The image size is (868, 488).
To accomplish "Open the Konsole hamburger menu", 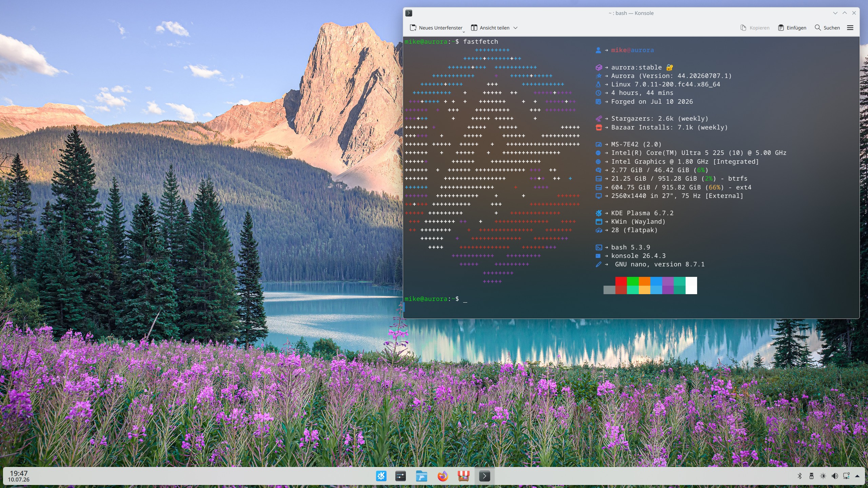I will tap(850, 28).
